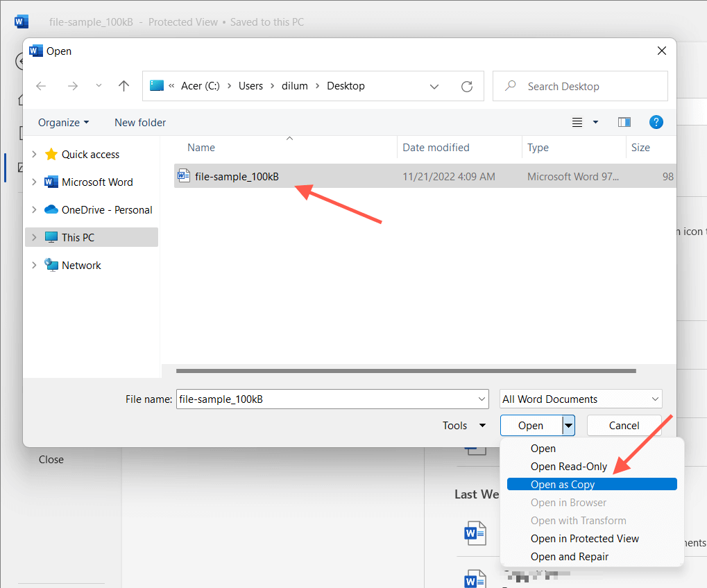This screenshot has width=707, height=588.
Task: Choose Open Read-Only
Action: coord(569,467)
